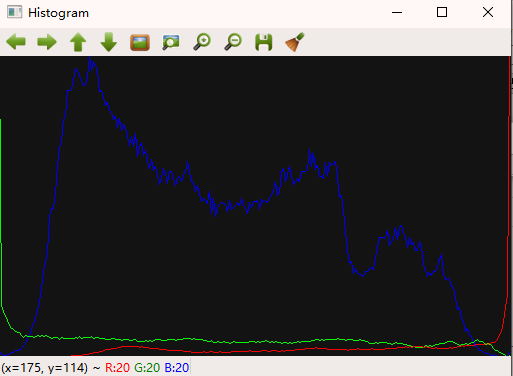Pan left with the left arrow icon

click(16, 42)
